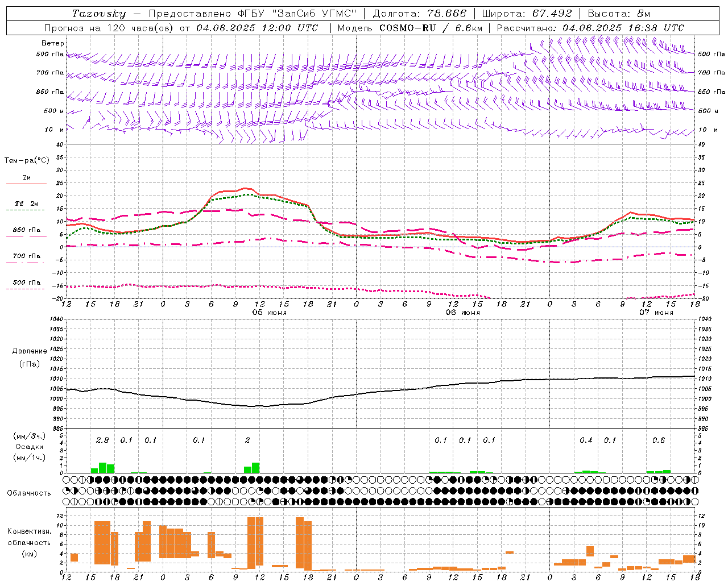The width and height of the screenshot is (728, 582).
Task: Click the longitude value Долгота: 78.666
Action: pyautogui.click(x=419, y=14)
